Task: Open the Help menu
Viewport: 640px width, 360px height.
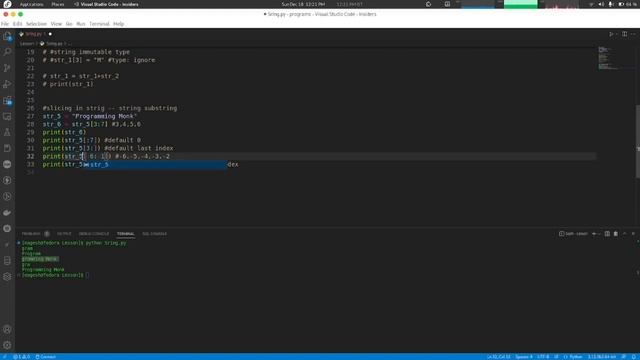Action: pyautogui.click(x=118, y=24)
